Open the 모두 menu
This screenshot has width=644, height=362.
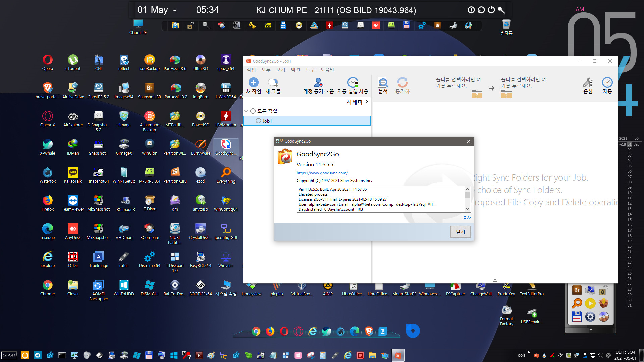(x=266, y=70)
